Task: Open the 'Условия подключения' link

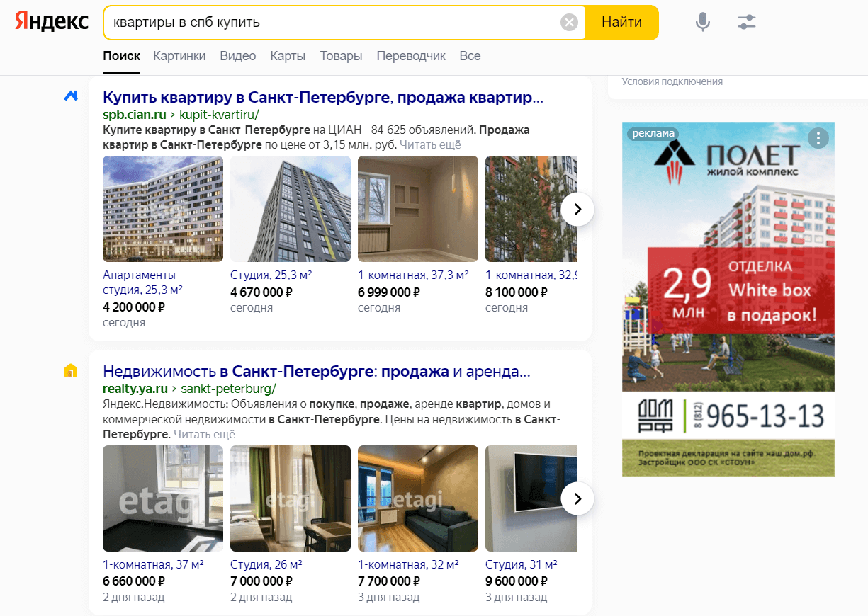Action: click(672, 81)
